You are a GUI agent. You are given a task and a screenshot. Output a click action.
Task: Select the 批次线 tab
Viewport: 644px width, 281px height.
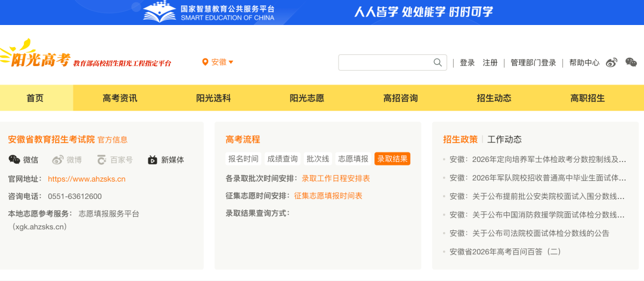click(x=318, y=159)
